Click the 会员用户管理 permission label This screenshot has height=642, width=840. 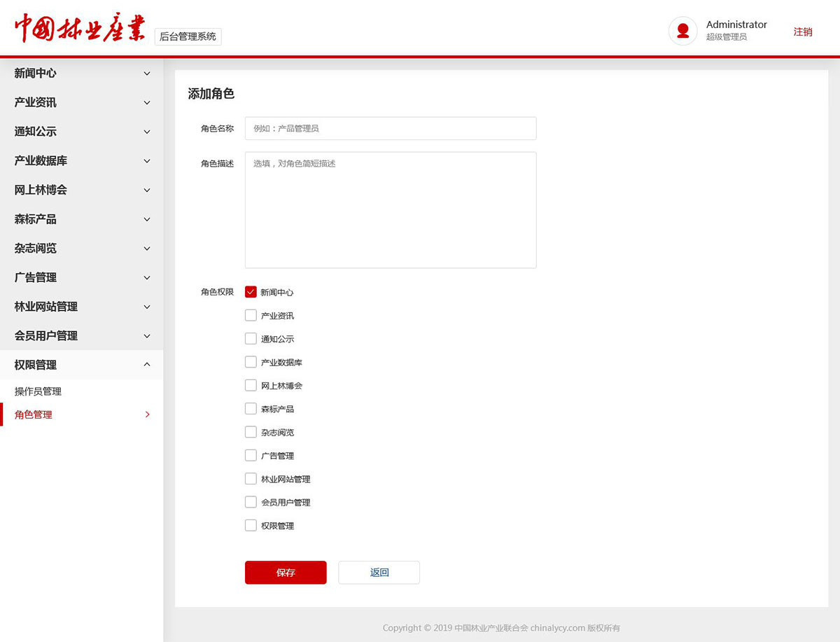(x=286, y=503)
